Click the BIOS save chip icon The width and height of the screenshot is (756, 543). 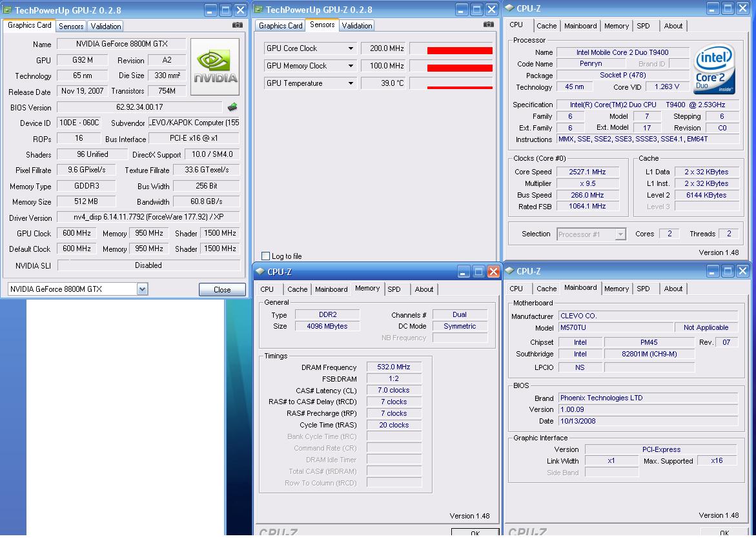coord(232,107)
